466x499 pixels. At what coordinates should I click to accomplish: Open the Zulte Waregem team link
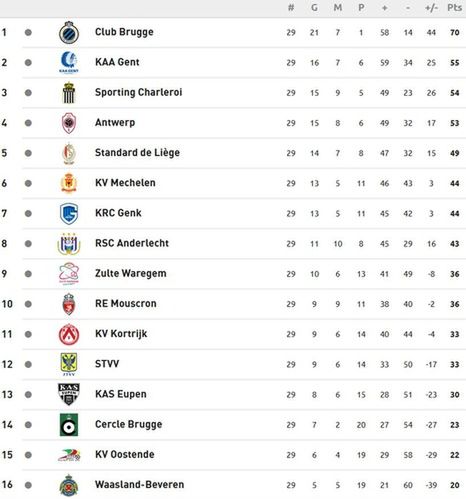point(131,274)
